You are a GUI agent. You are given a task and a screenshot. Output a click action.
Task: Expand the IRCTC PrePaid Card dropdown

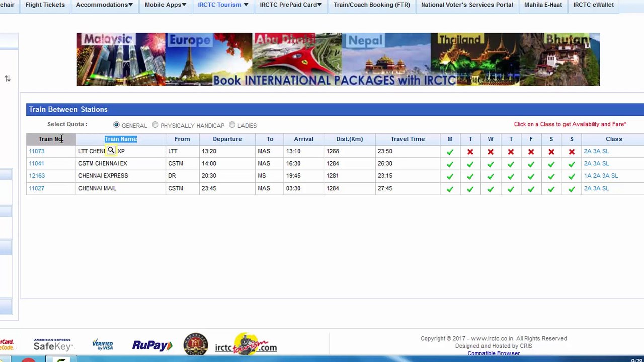pyautogui.click(x=291, y=5)
